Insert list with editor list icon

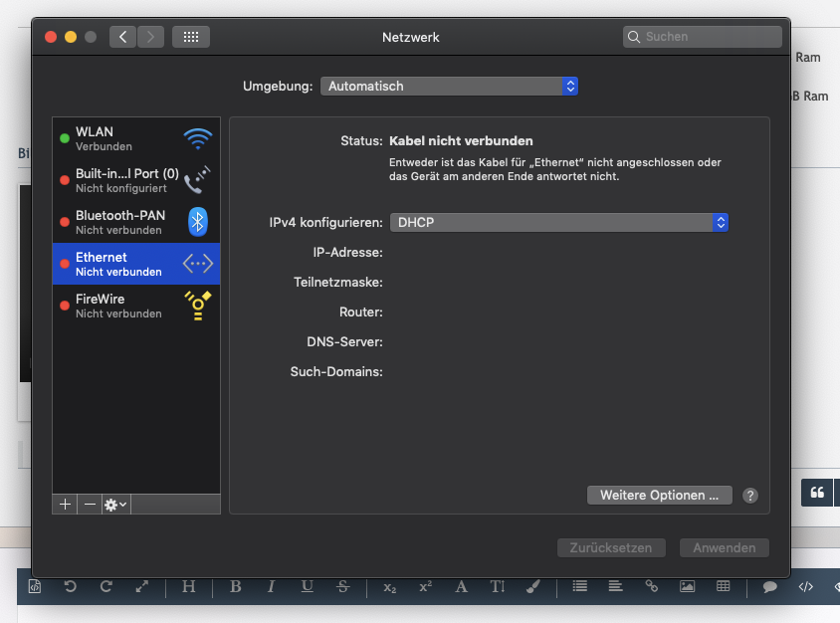pos(579,586)
